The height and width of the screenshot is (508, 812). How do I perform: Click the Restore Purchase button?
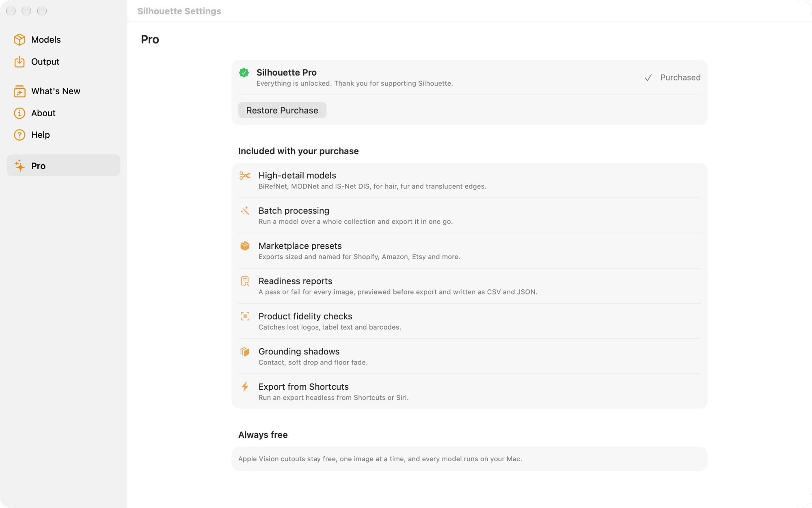[x=282, y=110]
